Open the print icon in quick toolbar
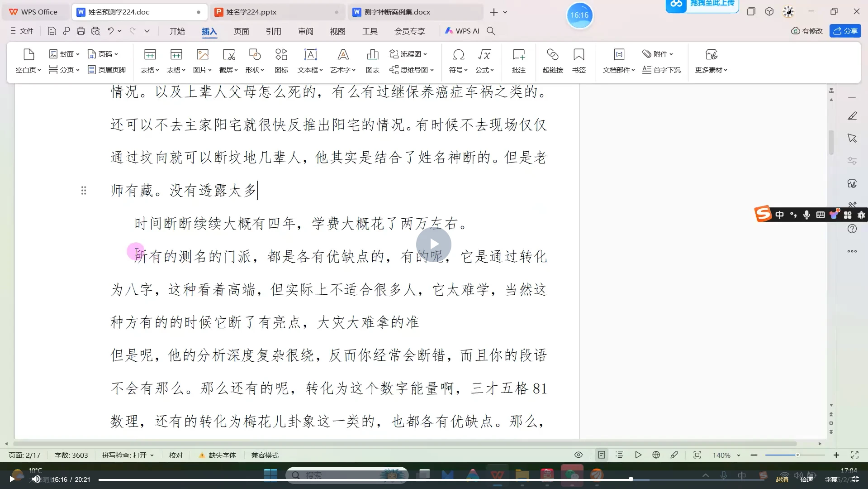 coord(81,31)
